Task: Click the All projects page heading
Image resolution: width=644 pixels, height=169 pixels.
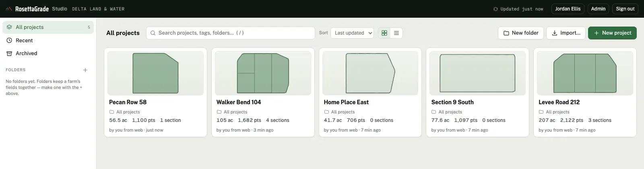Action: coord(123,33)
